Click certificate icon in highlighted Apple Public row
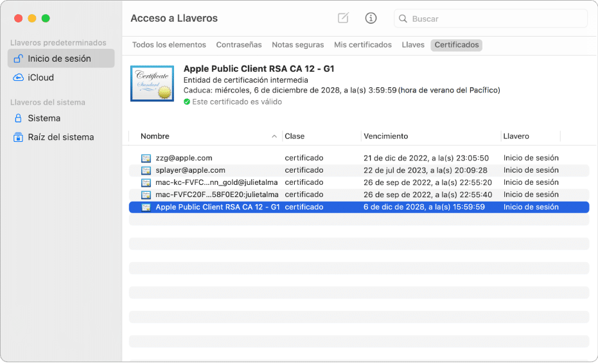 coord(146,207)
